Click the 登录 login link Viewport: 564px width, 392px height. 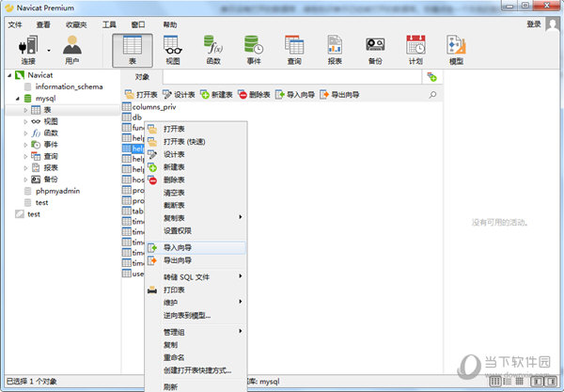click(534, 24)
